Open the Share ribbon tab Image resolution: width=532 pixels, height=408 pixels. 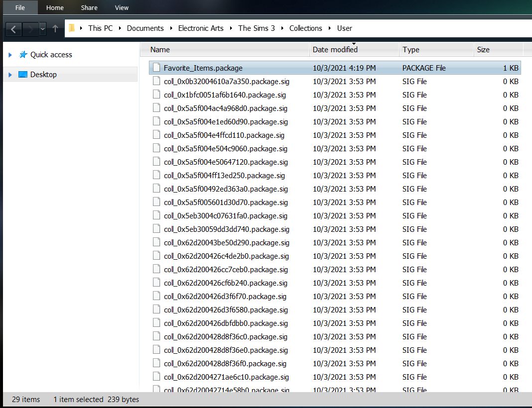[x=89, y=7]
